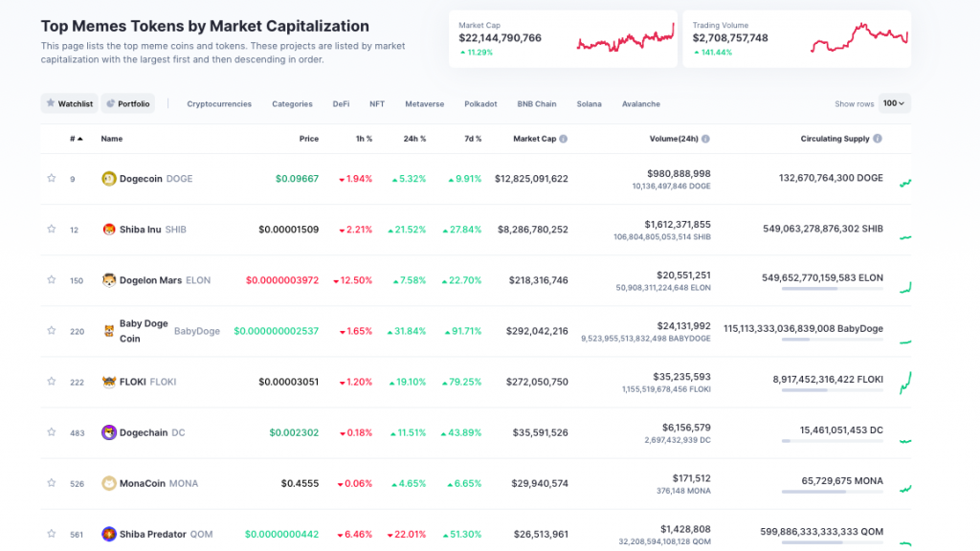The height and width of the screenshot is (551, 980).
Task: Click Baby Doge Coin supply progress bar
Action: coord(832,340)
